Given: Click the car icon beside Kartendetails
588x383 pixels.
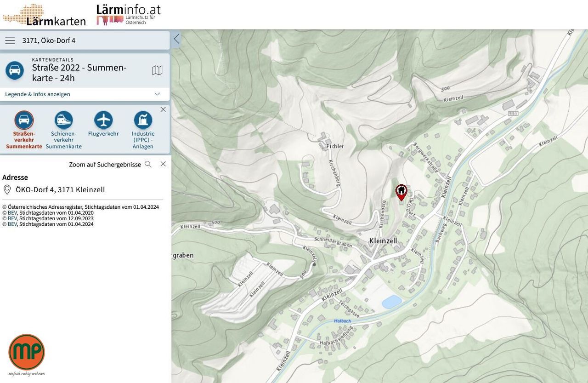Looking at the screenshot, I should click(x=15, y=70).
